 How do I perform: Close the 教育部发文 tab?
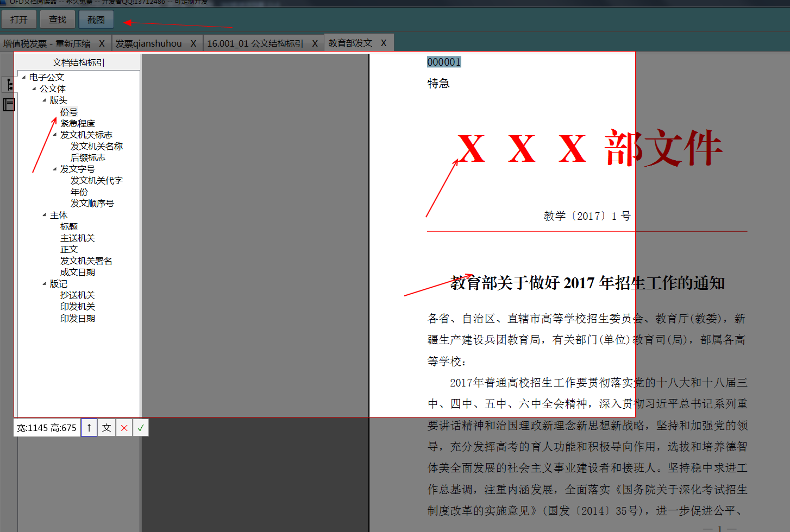(384, 43)
